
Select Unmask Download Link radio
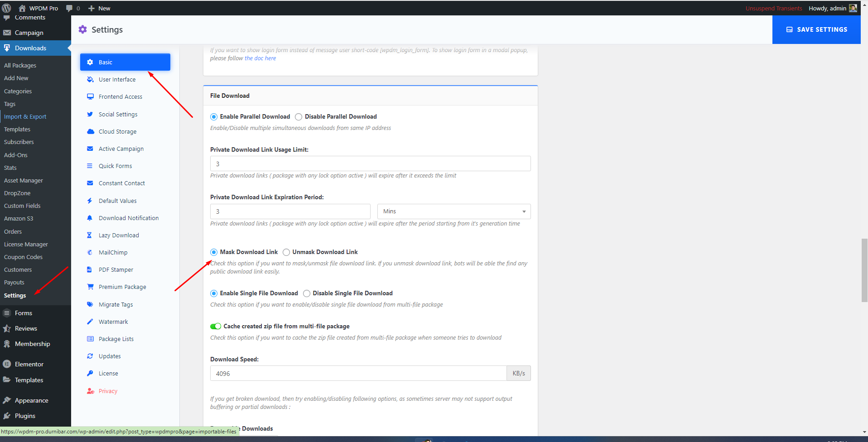click(286, 252)
